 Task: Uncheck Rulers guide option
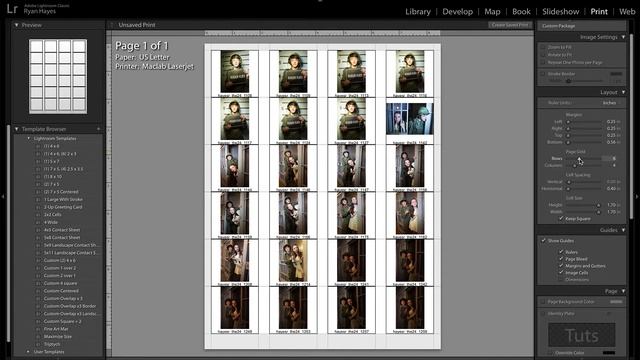tap(561, 252)
